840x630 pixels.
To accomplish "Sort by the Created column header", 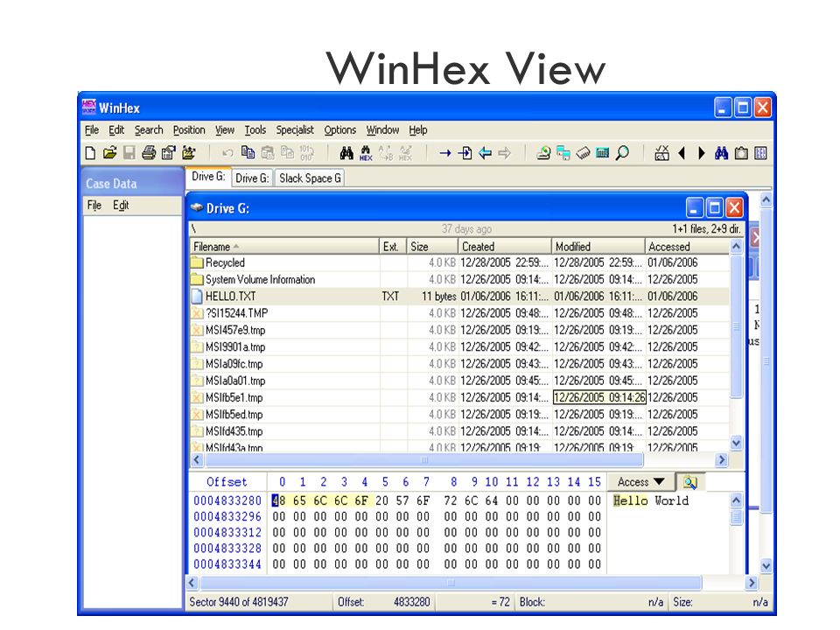I will point(505,247).
